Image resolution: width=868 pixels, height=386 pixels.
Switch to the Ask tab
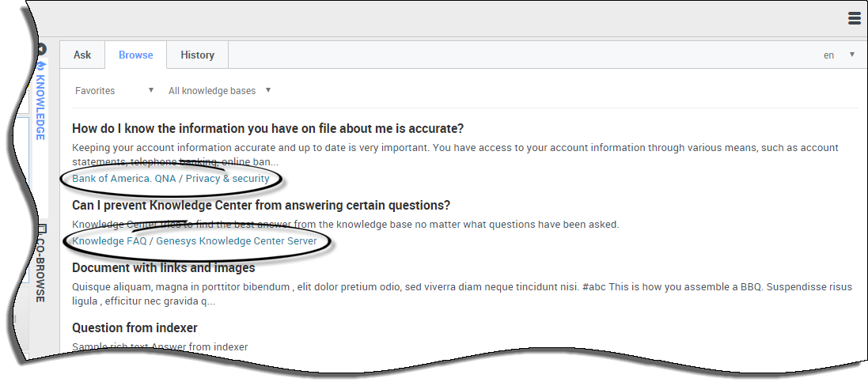click(x=82, y=55)
